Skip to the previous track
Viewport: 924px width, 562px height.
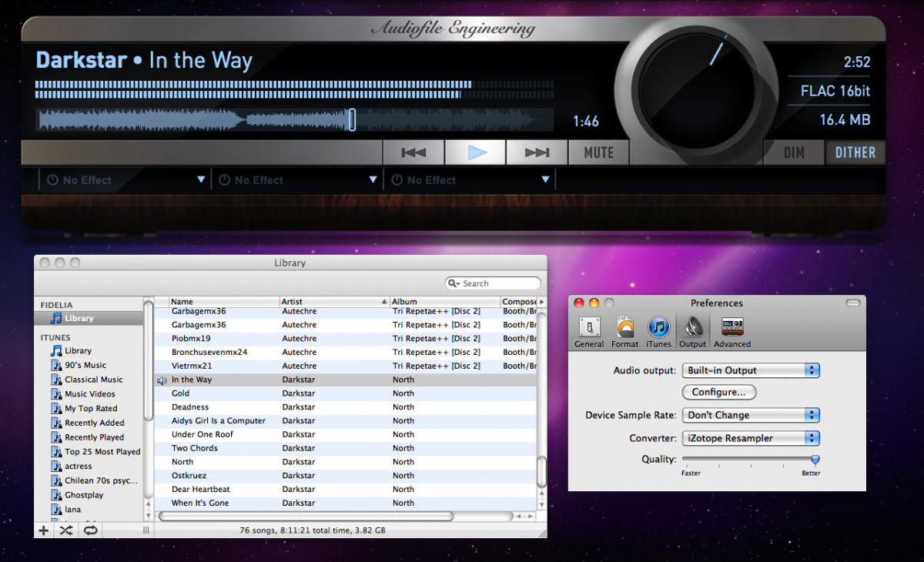413,152
